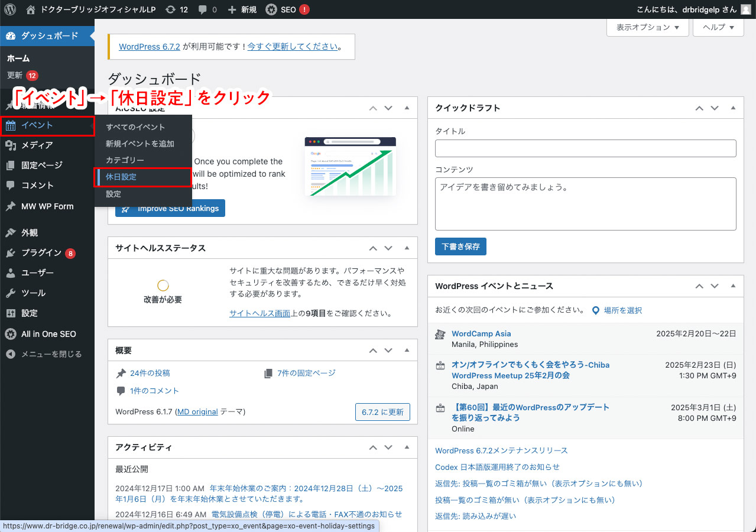756x532 pixels.
Task: Open the ダッシュボード sidebar menu
Action: [x=47, y=35]
